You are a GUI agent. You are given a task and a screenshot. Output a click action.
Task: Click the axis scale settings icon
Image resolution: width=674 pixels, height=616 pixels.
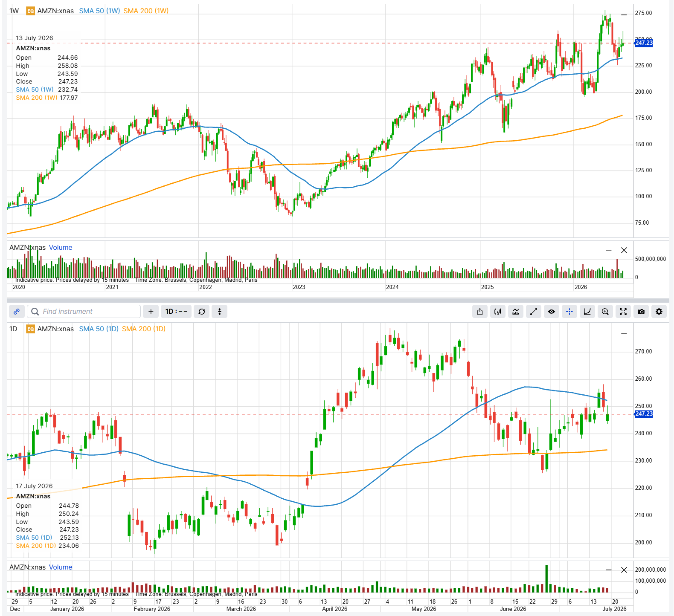[587, 312]
